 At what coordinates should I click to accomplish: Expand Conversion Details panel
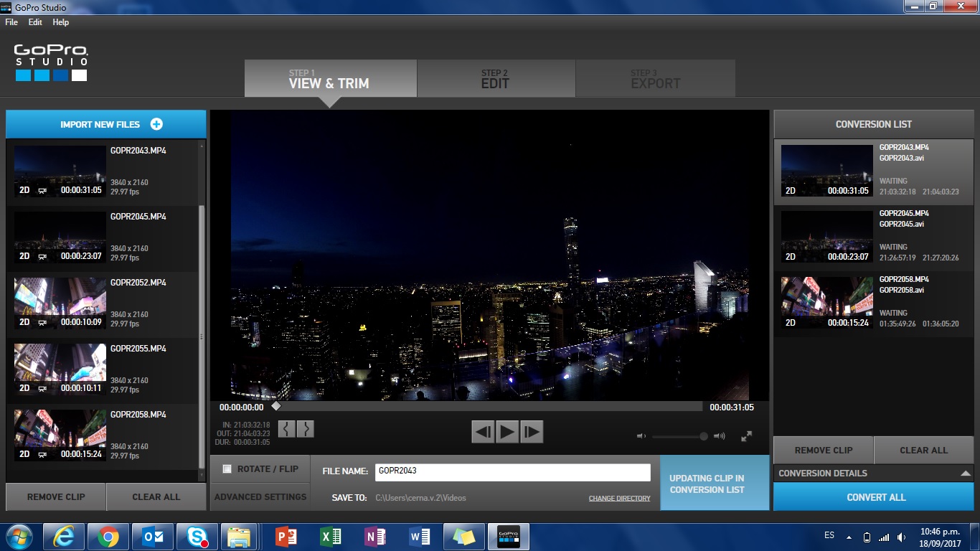click(x=873, y=474)
